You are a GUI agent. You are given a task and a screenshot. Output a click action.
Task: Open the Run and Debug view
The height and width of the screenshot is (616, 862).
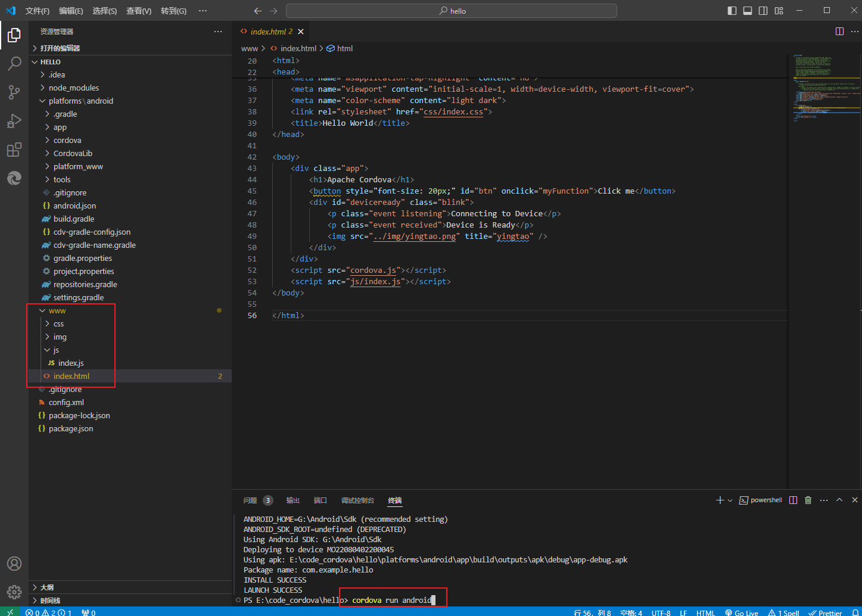click(x=14, y=121)
